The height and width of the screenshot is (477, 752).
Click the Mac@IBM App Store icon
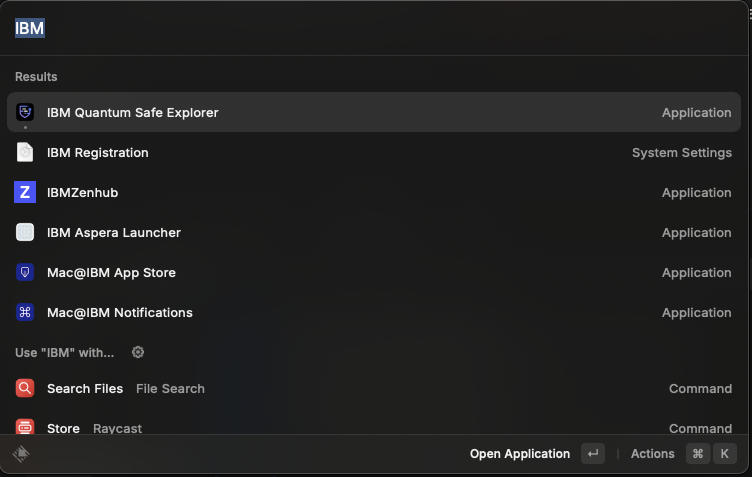click(x=26, y=273)
